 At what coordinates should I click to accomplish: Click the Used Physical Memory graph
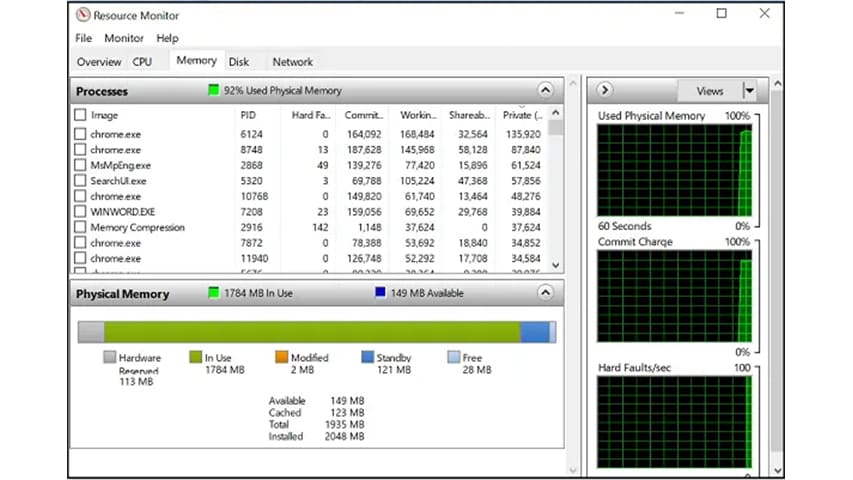point(674,170)
